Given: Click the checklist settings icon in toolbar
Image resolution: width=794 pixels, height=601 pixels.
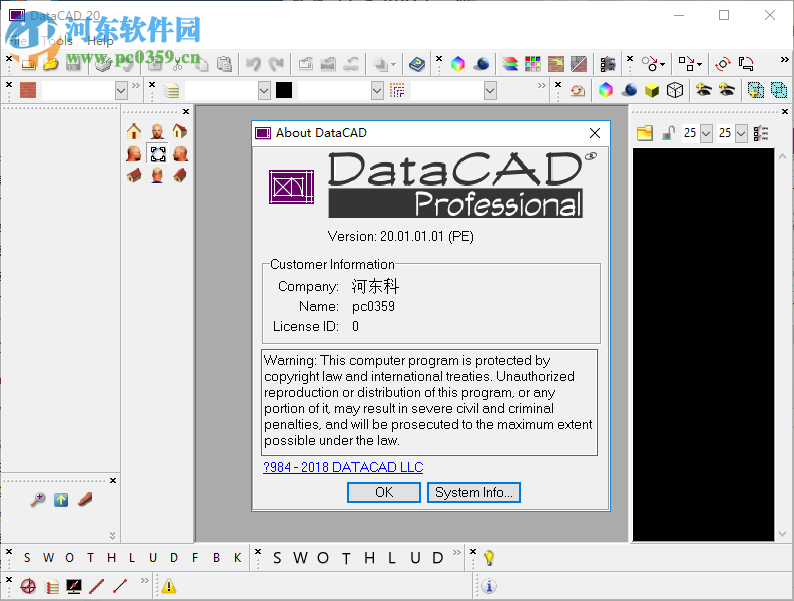Looking at the screenshot, I should (x=608, y=64).
